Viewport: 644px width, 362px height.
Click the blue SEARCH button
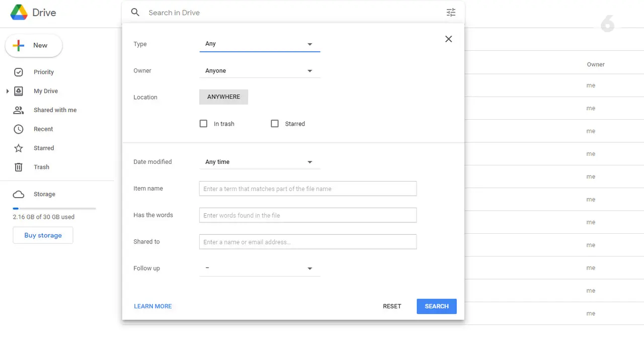point(437,306)
